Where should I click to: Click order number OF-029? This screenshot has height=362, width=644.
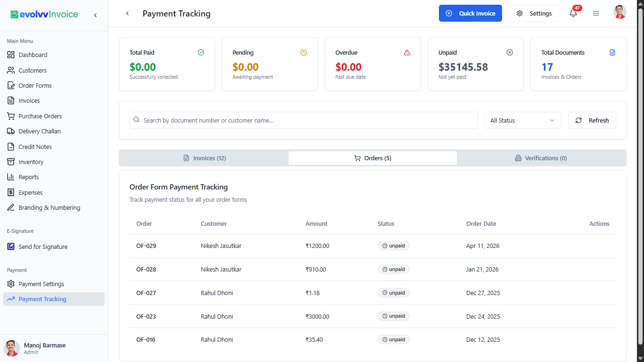[146, 246]
